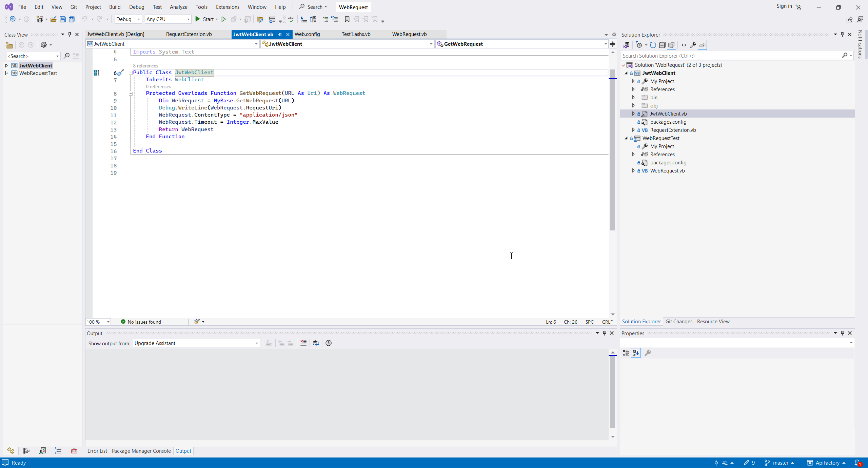Screen dimensions: 868x468
Task: Toggle Preview Selected Items in Solution Explorer
Action: pos(702,45)
